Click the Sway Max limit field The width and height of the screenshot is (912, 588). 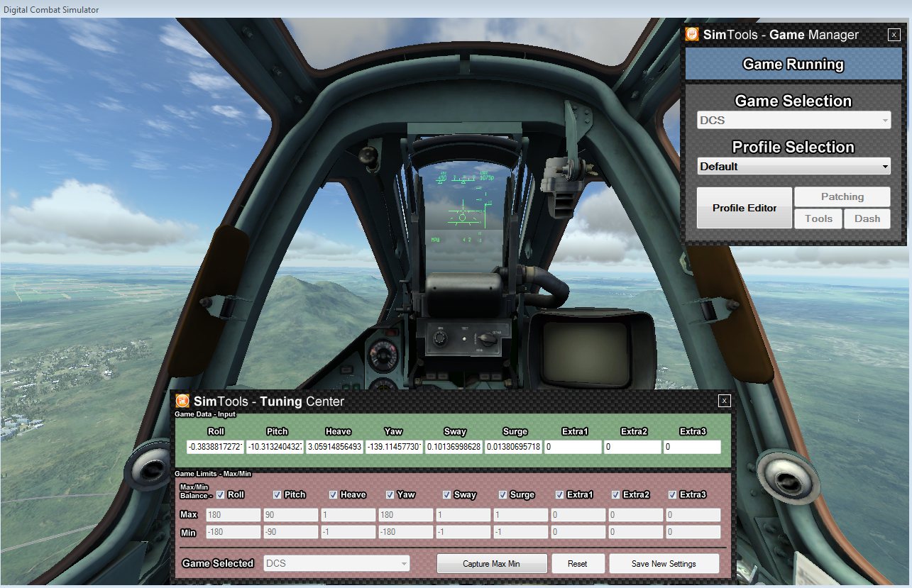tap(463, 515)
